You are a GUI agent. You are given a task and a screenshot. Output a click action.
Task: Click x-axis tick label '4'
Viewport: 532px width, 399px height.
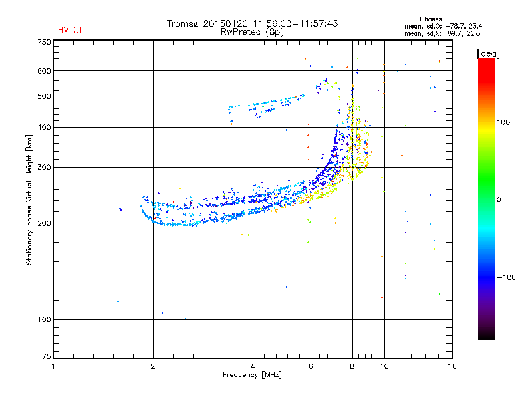pyautogui.click(x=253, y=366)
